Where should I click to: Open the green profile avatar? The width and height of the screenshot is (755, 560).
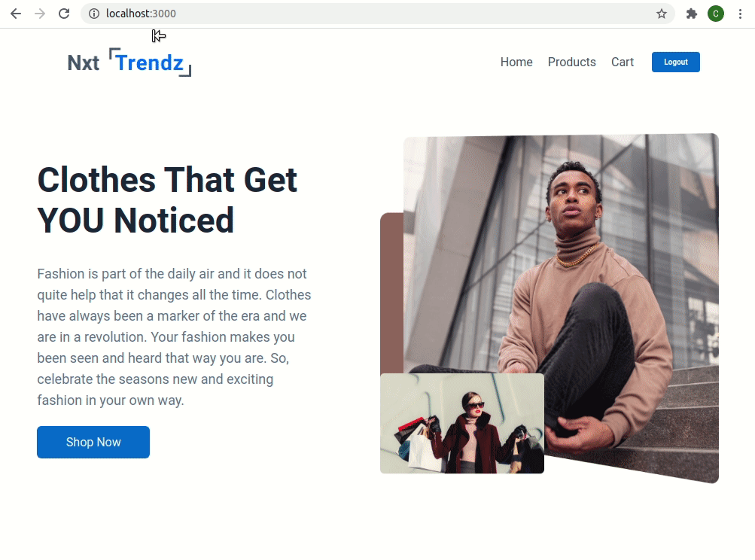[716, 14]
